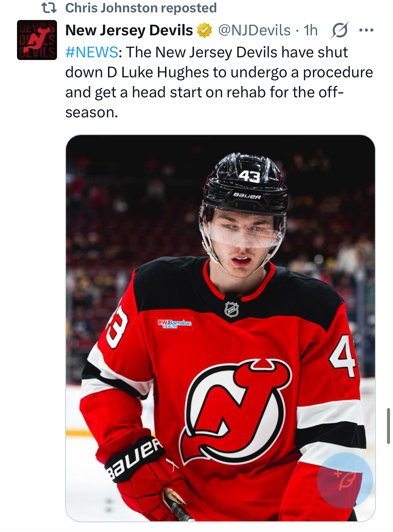Open the #NEWS hashtag
Viewport: 393px width, 532px height.
tap(92, 52)
